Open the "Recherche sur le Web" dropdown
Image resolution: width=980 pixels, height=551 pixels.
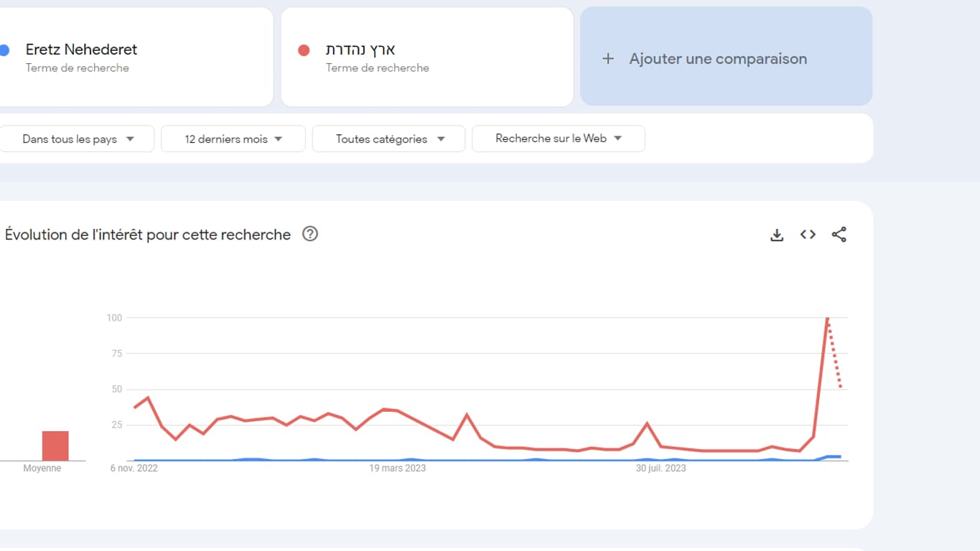[558, 138]
